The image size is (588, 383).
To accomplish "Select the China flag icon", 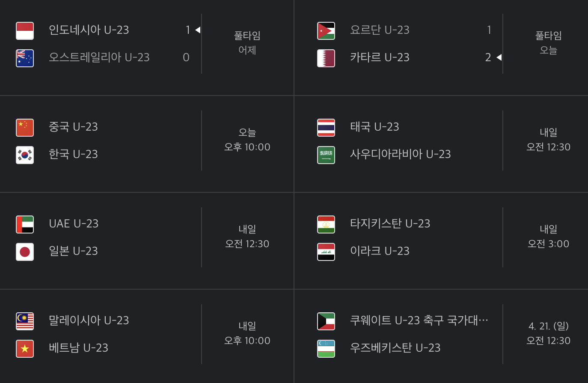I will tap(24, 127).
